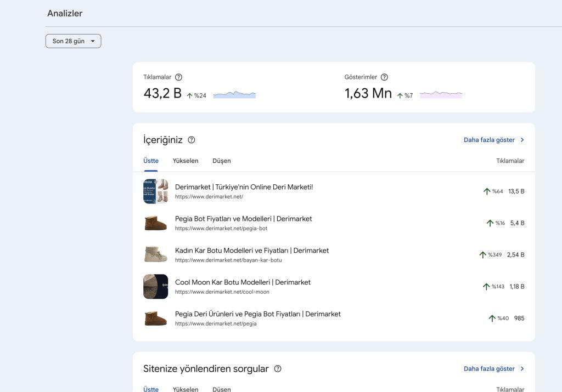
Task: Select Üstte tab in İçeriğiniz section
Action: tap(151, 161)
